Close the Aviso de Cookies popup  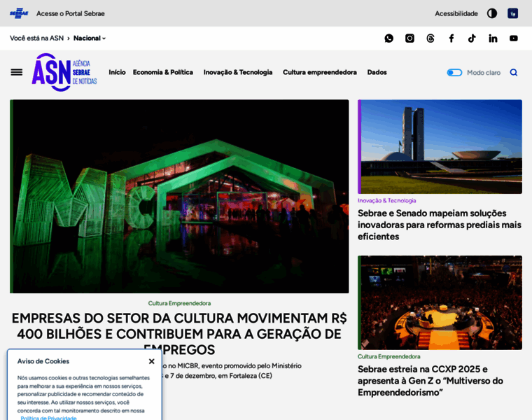click(152, 361)
